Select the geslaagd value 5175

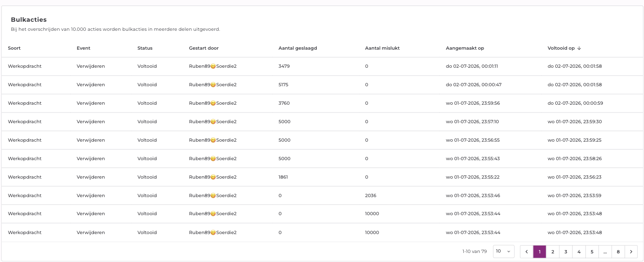point(283,85)
